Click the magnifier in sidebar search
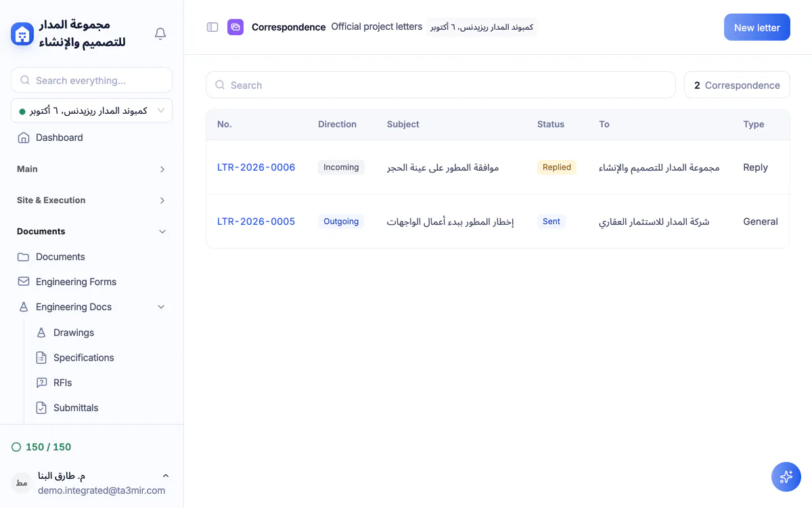This screenshot has width=812, height=508. pyautogui.click(x=25, y=80)
